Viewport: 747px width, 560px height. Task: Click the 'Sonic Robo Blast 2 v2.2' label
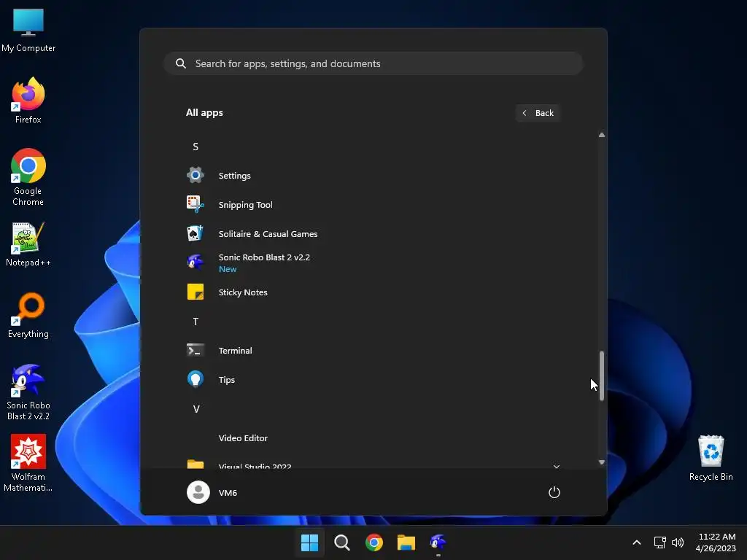coord(264,257)
